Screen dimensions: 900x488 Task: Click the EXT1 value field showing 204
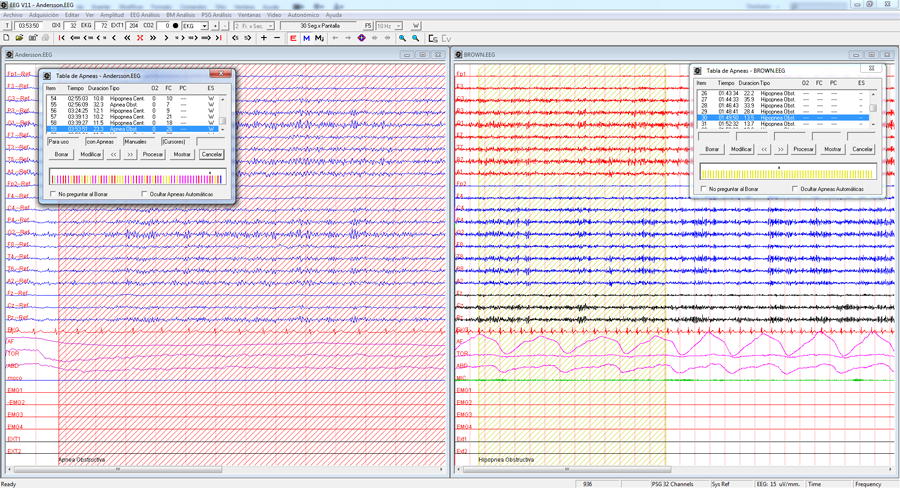coord(133,26)
